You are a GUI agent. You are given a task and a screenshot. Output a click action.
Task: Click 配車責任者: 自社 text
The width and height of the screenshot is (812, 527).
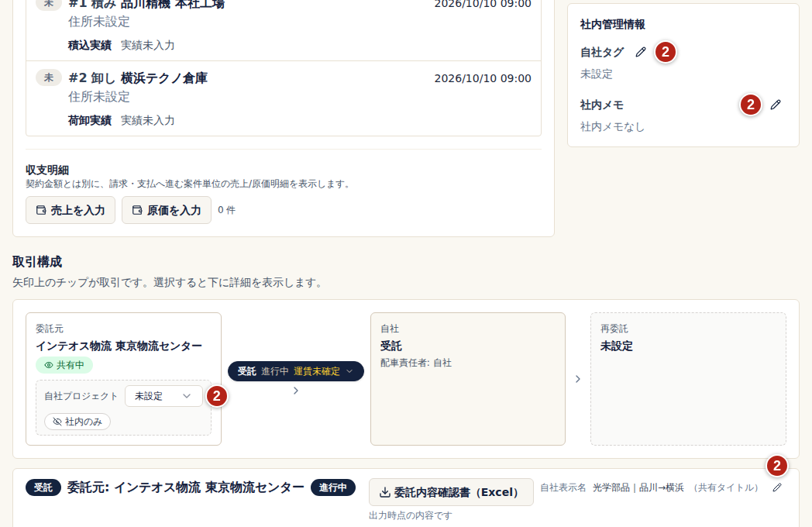416,363
